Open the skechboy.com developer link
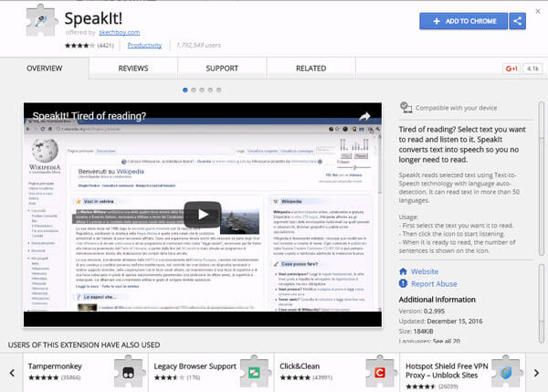 (119, 33)
